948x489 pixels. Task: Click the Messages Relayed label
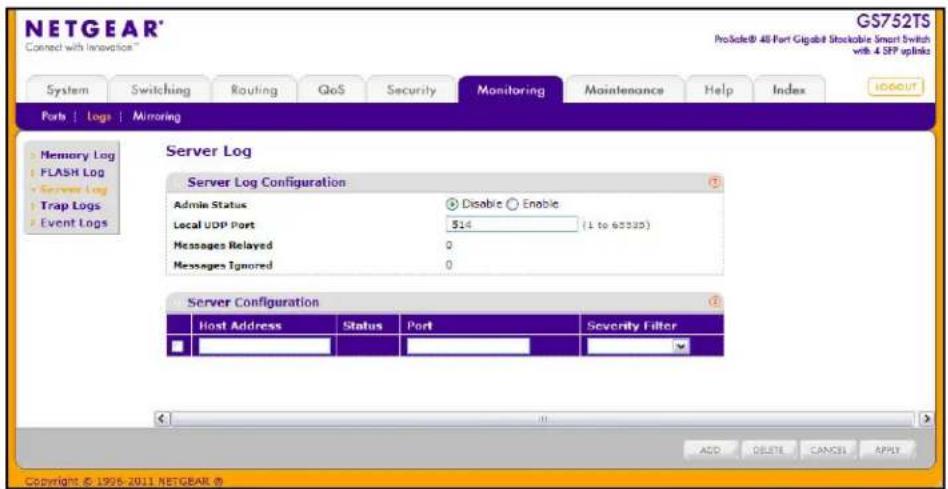tap(222, 245)
